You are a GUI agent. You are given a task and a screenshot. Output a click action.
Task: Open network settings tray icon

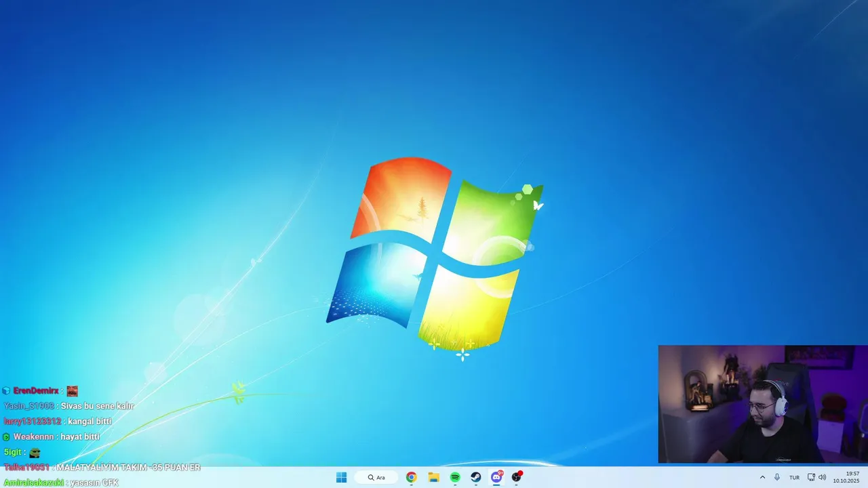[811, 477]
